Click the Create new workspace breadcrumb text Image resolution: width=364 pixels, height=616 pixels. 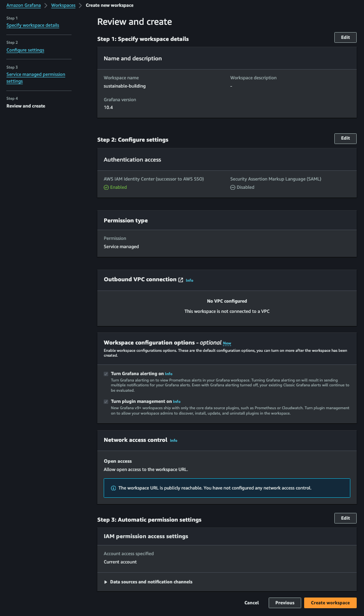point(109,5)
